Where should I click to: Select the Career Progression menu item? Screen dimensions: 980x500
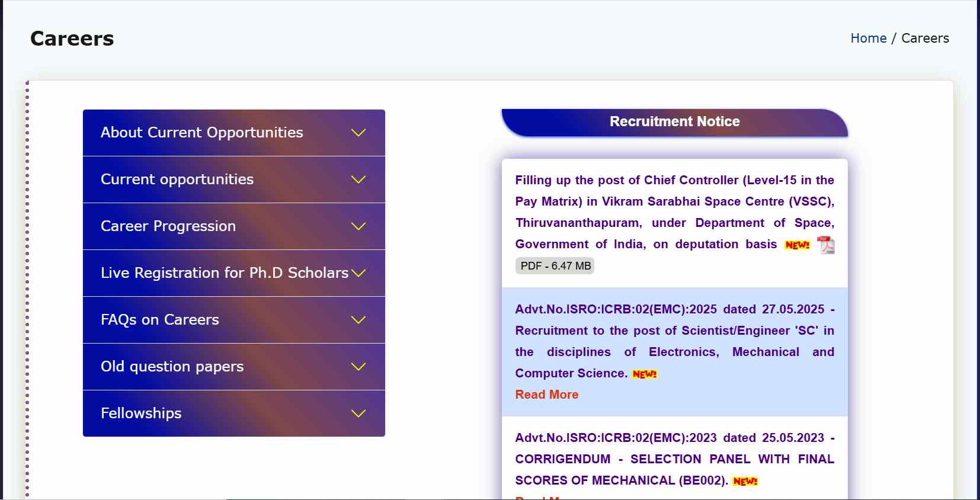point(168,226)
